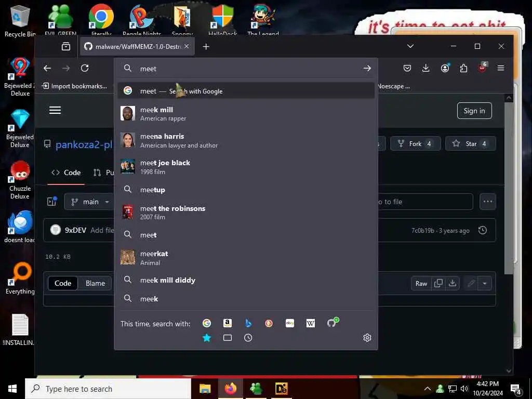Open more file actions ellipsis button

pyautogui.click(x=487, y=202)
